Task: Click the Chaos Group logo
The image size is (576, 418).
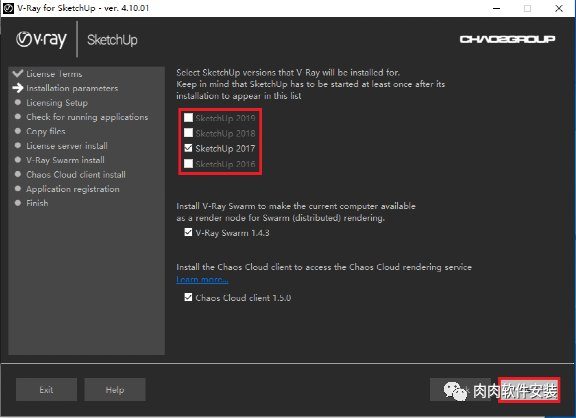Action: click(x=507, y=39)
